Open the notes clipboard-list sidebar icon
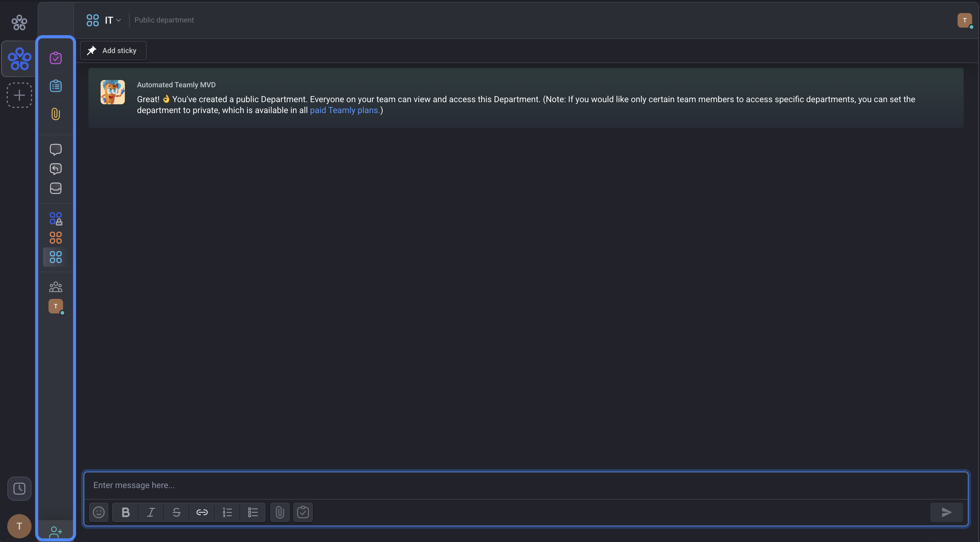The width and height of the screenshot is (980, 542). pos(55,86)
